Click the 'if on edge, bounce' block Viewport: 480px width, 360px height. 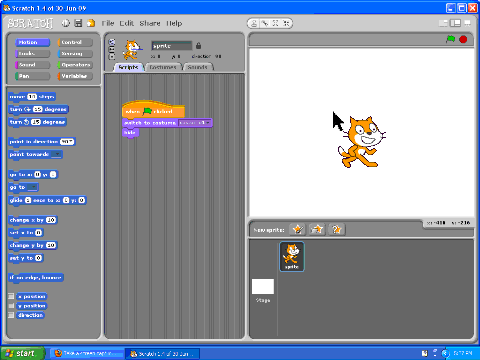pyautogui.click(x=36, y=277)
